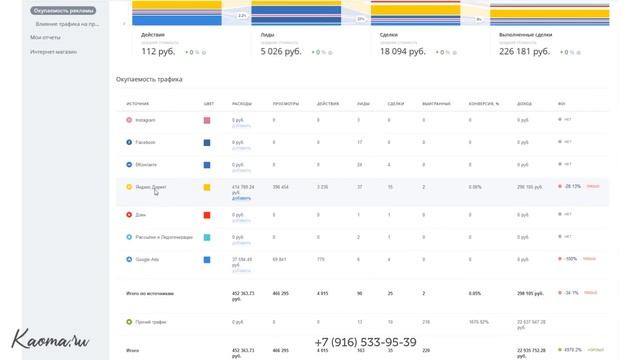
Task: Click добавить under Яндекс Директ expenses
Action: click(241, 198)
